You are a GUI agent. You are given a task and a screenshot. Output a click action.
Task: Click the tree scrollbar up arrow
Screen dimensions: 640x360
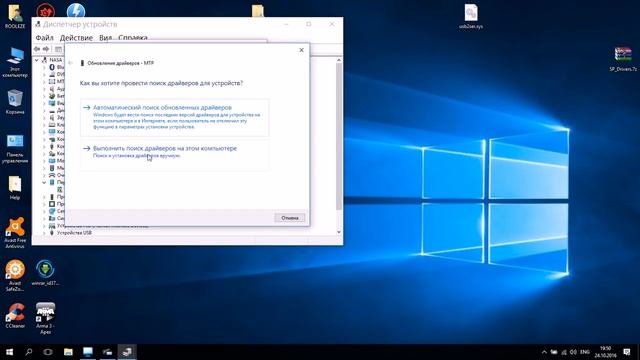click(339, 60)
